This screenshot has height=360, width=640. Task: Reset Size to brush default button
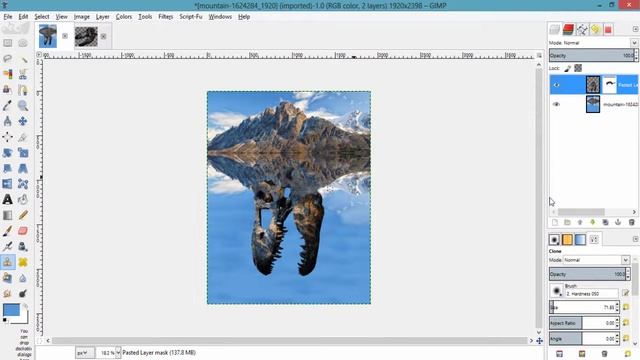[626, 307]
